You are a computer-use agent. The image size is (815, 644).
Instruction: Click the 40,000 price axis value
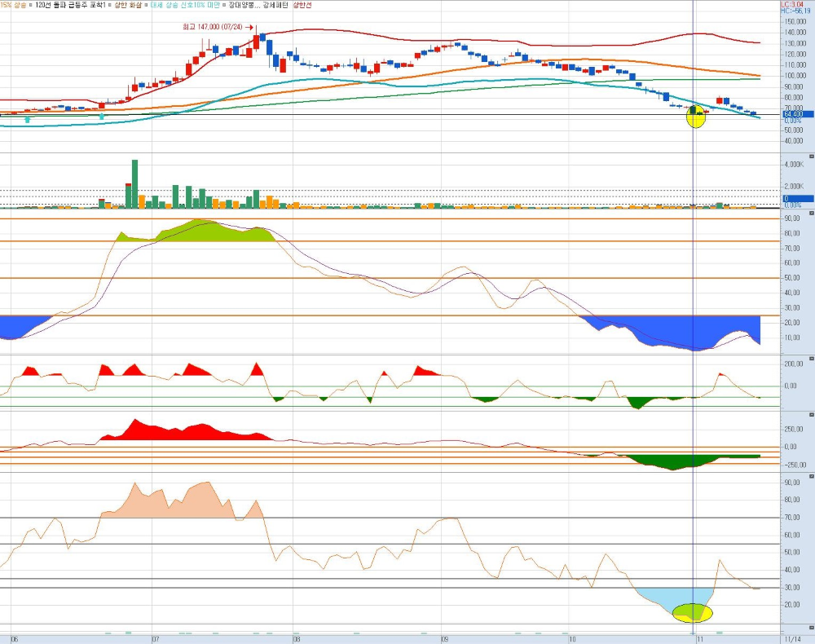[x=795, y=141]
